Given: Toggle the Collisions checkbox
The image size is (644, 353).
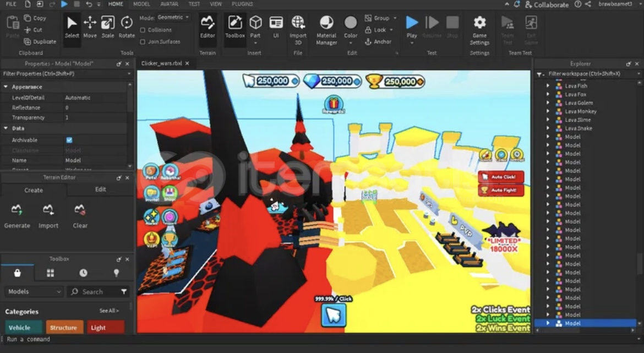Looking at the screenshot, I should [x=143, y=30].
